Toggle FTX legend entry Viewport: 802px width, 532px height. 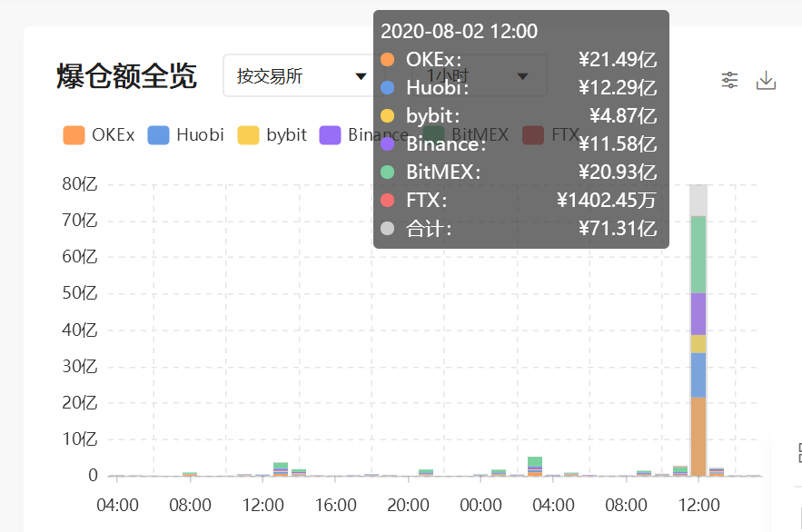(x=550, y=135)
